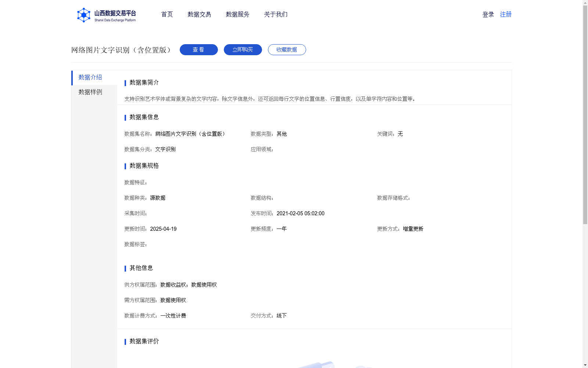Click the keyword value 无

point(400,134)
